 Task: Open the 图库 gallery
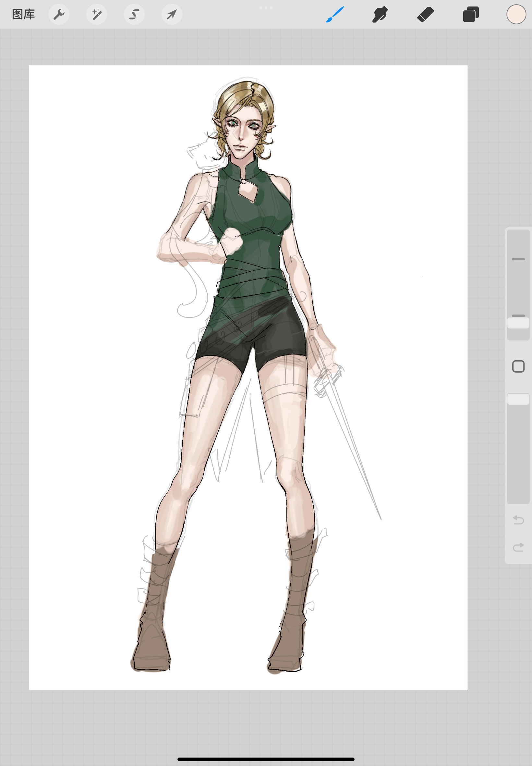point(23,14)
